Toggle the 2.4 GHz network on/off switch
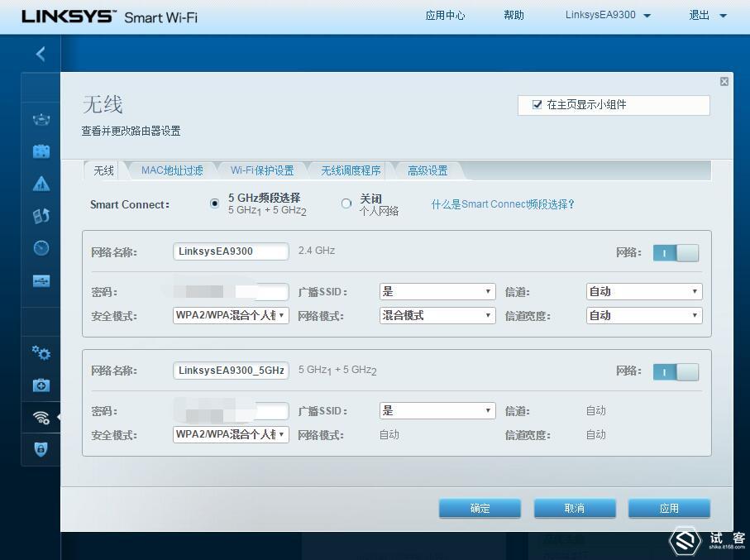This screenshot has width=750, height=560. (676, 252)
